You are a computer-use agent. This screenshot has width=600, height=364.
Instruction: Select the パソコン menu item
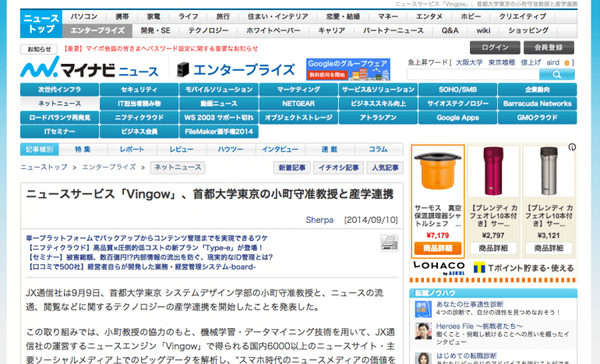(84, 16)
